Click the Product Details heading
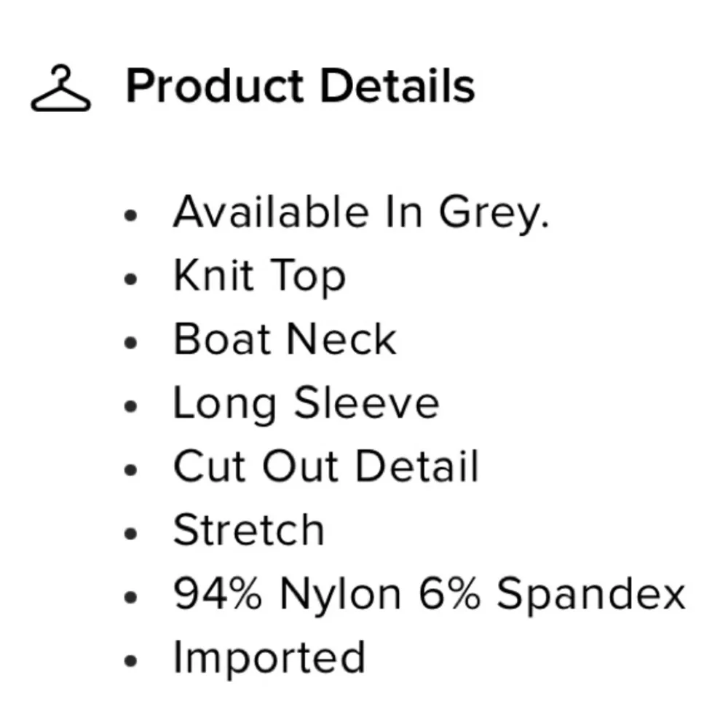Screen dimensions: 728x728 [300, 86]
